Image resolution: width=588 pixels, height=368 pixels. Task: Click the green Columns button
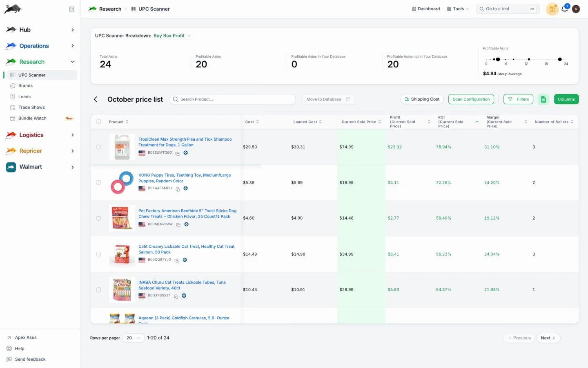point(566,99)
